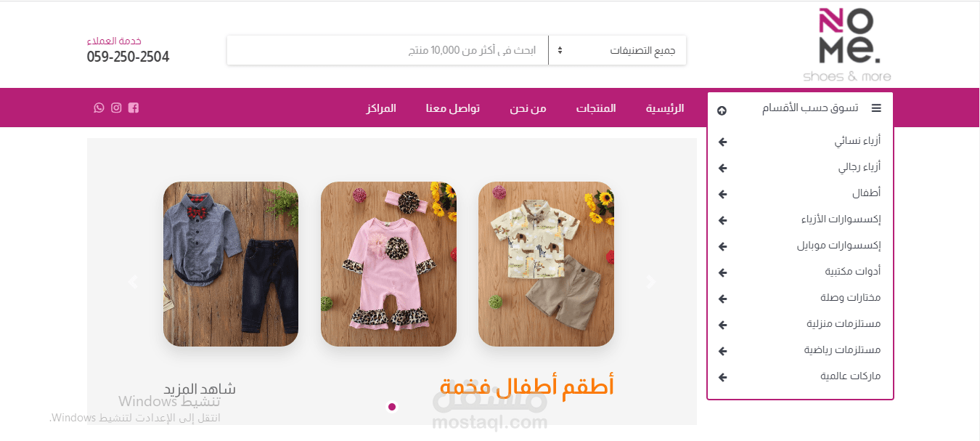Click the شاهد المزيد link
This screenshot has height=441, width=980.
[x=200, y=389]
